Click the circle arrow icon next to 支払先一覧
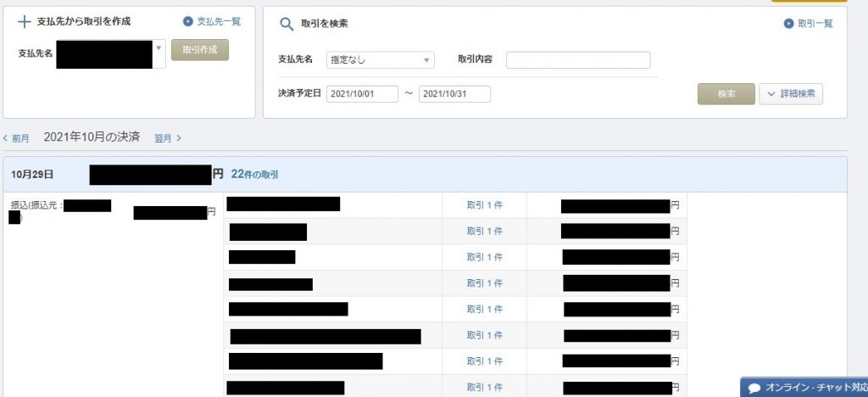The image size is (868, 397). pyautogui.click(x=188, y=21)
